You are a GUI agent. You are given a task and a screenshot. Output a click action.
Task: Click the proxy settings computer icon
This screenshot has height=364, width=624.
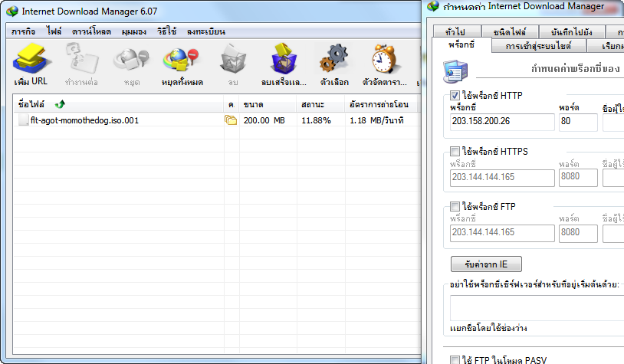tap(455, 71)
